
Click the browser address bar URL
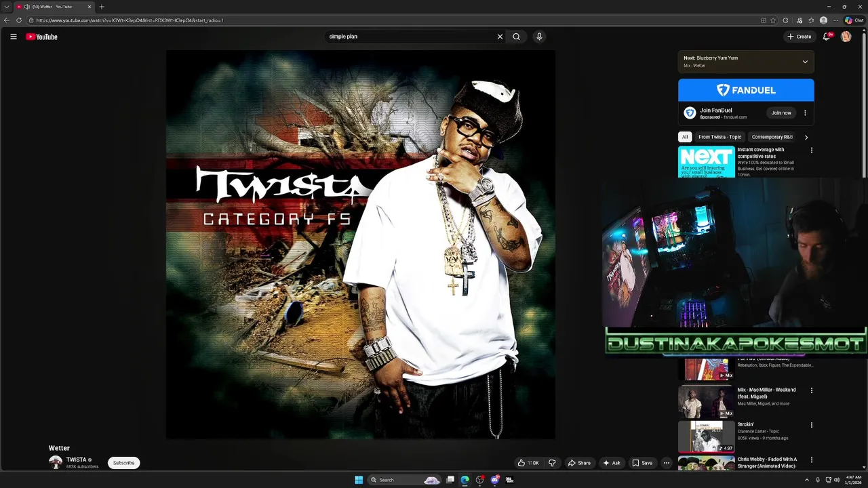pyautogui.click(x=129, y=20)
